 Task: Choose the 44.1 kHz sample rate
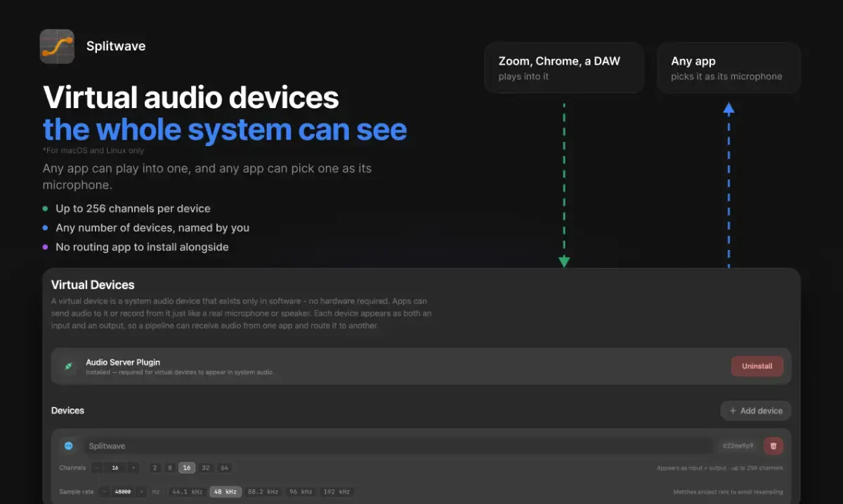tap(188, 491)
